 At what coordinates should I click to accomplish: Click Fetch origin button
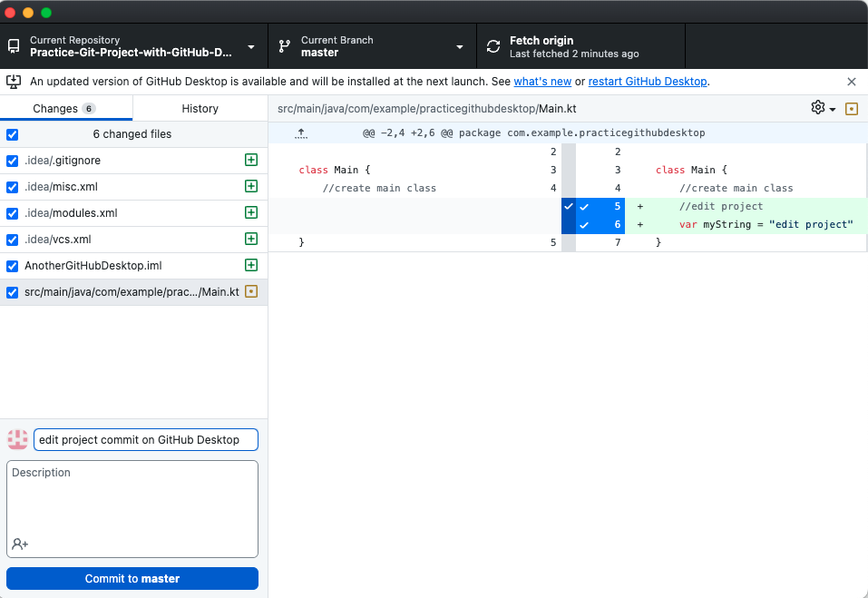pyautogui.click(x=580, y=46)
